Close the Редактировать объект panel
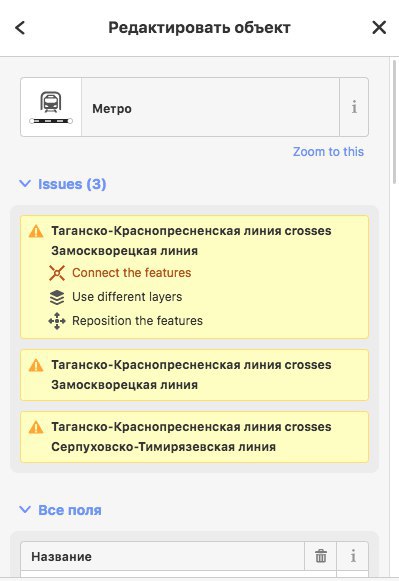This screenshot has width=399, height=581. click(x=379, y=27)
